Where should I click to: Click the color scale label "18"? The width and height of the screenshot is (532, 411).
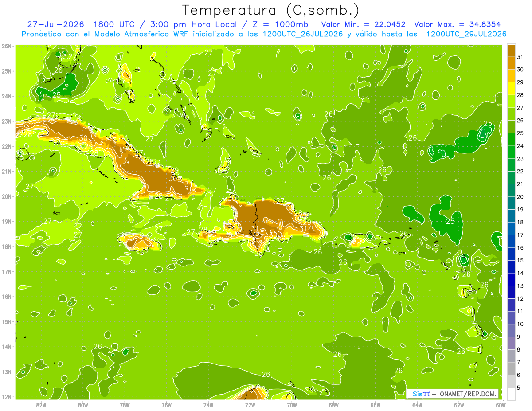coord(520,222)
